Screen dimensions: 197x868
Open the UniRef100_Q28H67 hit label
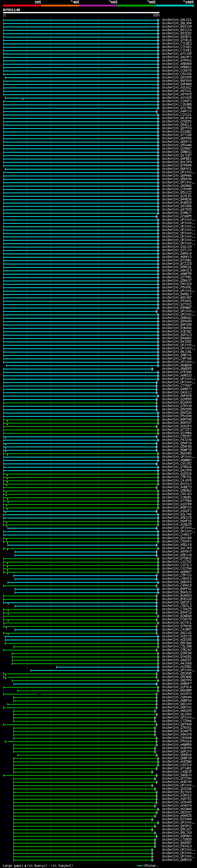pos(177,149)
